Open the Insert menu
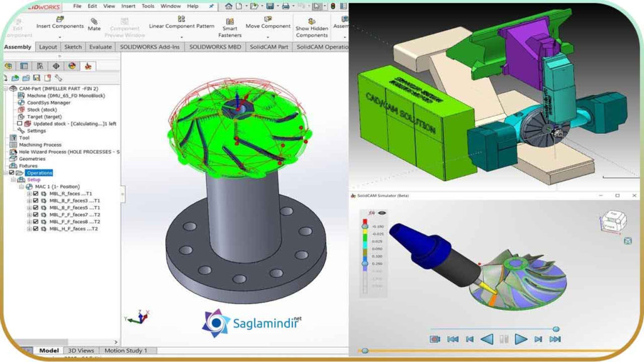 (128, 6)
